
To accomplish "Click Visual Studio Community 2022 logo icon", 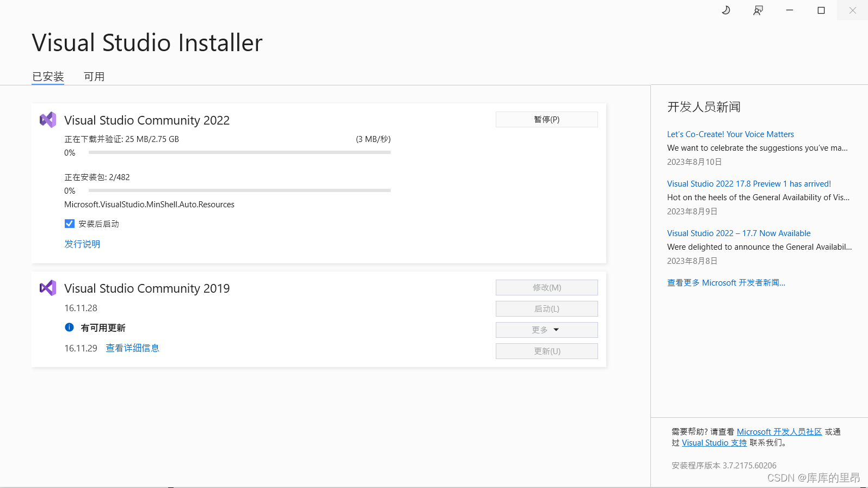I will point(48,120).
